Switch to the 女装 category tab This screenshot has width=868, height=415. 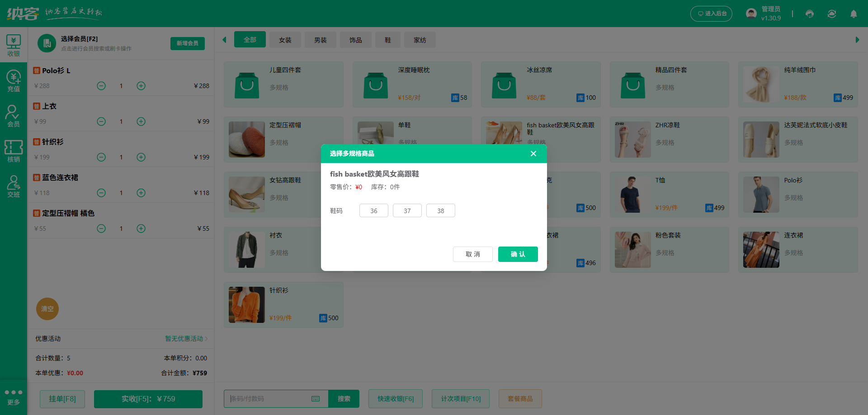285,40
